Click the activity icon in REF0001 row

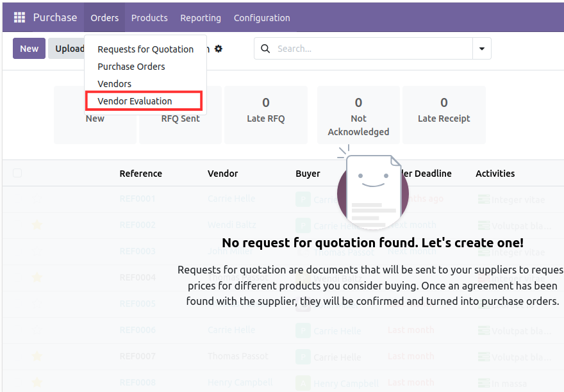pyautogui.click(x=484, y=199)
